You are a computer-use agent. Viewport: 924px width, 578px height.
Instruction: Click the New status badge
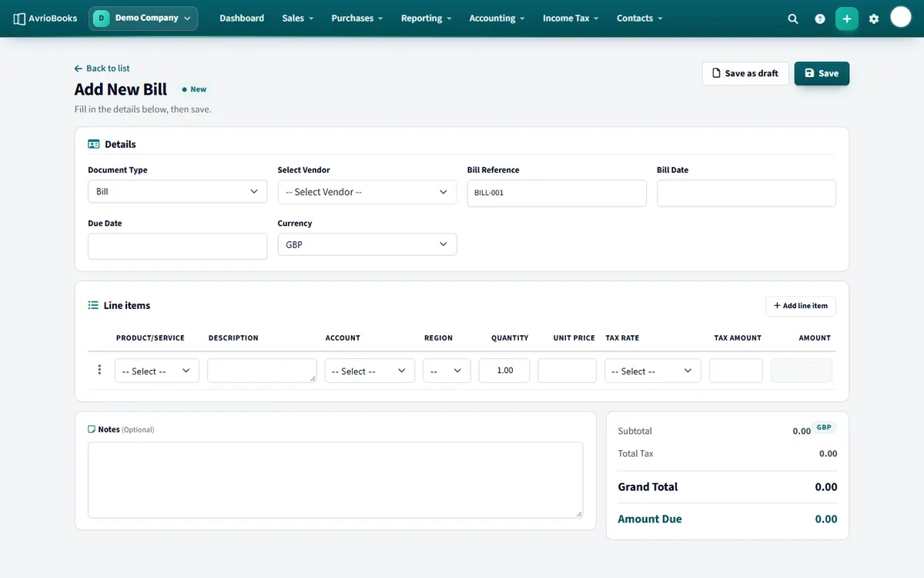[x=194, y=89]
